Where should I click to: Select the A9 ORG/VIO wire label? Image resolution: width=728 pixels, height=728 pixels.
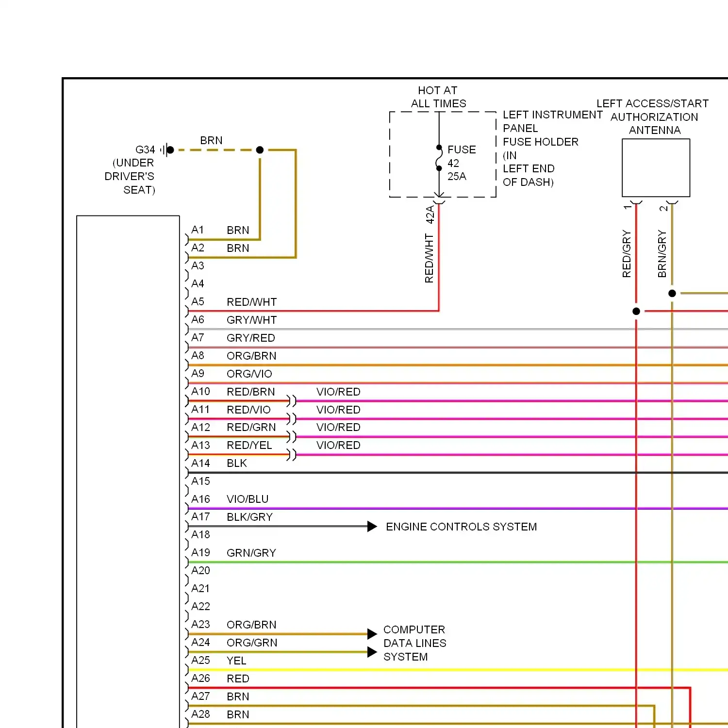pyautogui.click(x=249, y=374)
